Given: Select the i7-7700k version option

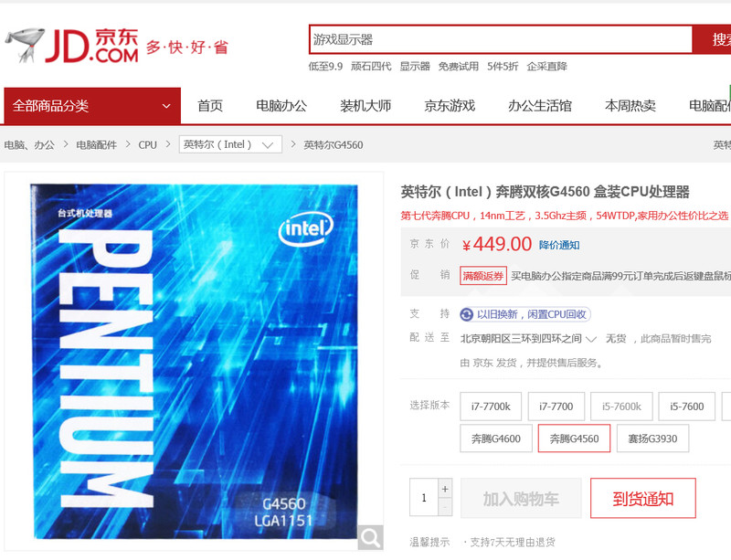Looking at the screenshot, I should point(491,407).
